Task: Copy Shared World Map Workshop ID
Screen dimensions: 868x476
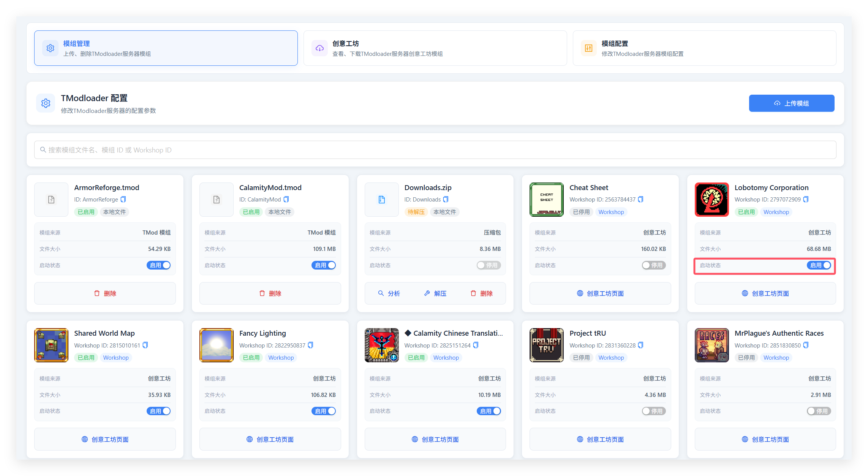Action: pyautogui.click(x=145, y=345)
